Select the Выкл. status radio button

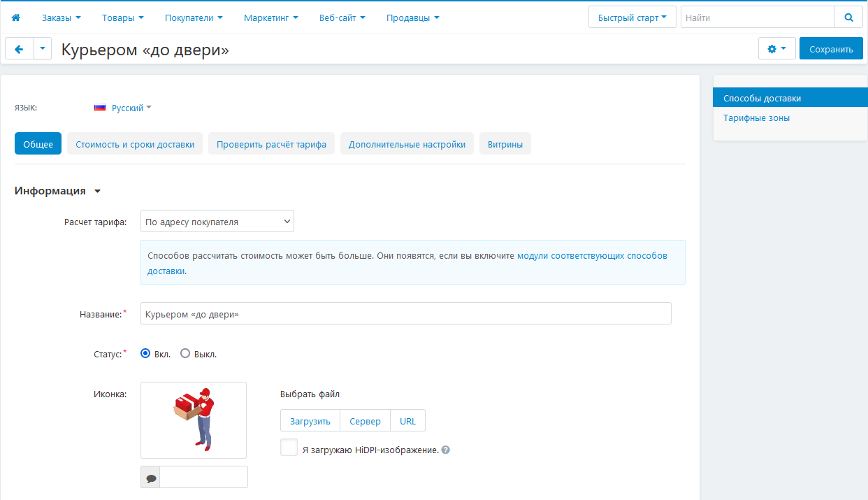185,354
